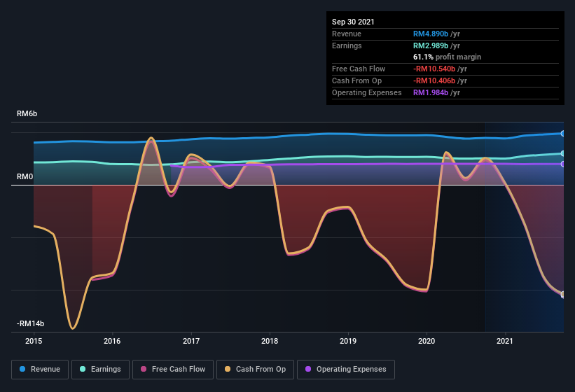The height and width of the screenshot is (392, 575).
Task: Click the 2016 x-axis label
Action: pyautogui.click(x=112, y=341)
